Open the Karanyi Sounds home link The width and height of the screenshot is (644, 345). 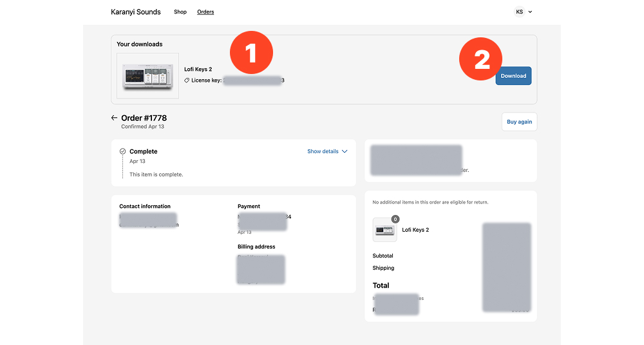tap(135, 12)
